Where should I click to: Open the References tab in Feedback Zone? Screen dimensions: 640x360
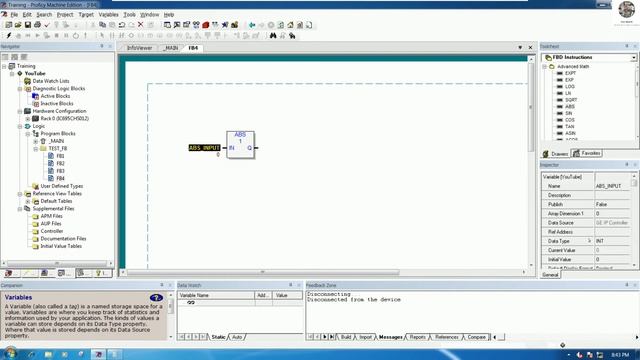tap(447, 337)
